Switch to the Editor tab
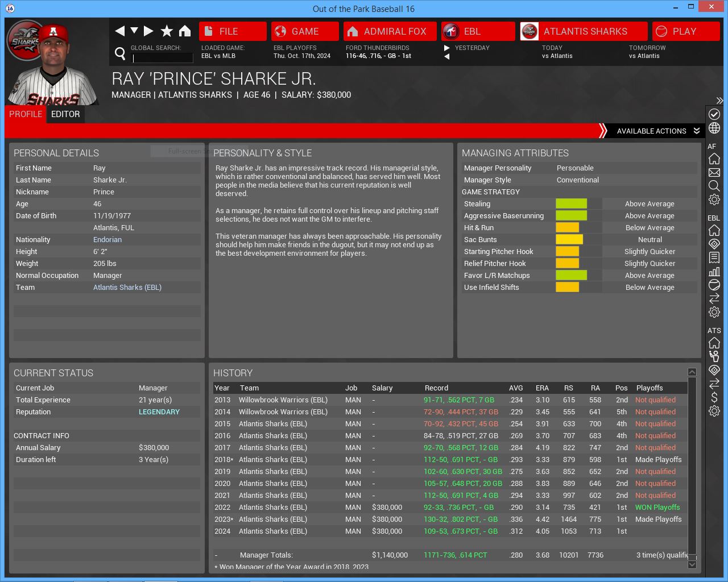The image size is (728, 582). click(65, 114)
